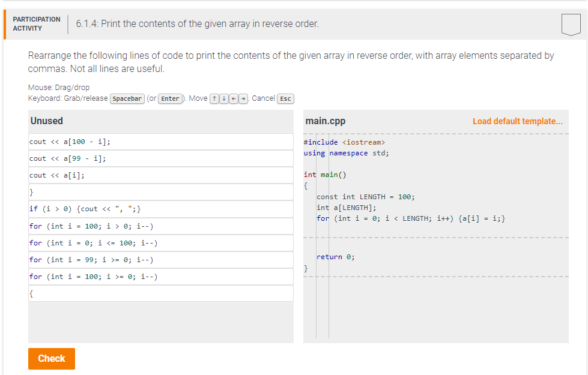Click the left arrow key hint
Image resolution: width=588 pixels, height=375 pixels.
coord(234,99)
